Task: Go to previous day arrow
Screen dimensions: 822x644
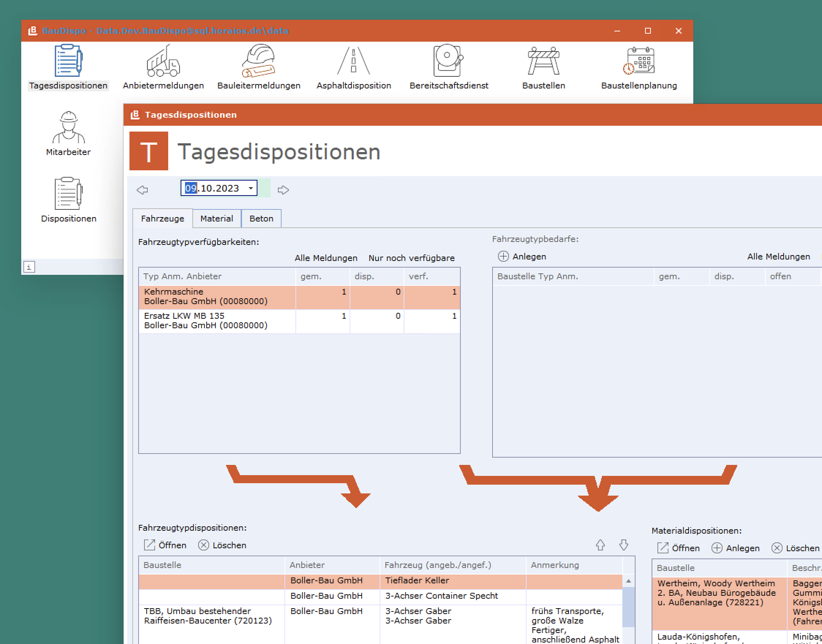Action: click(143, 190)
